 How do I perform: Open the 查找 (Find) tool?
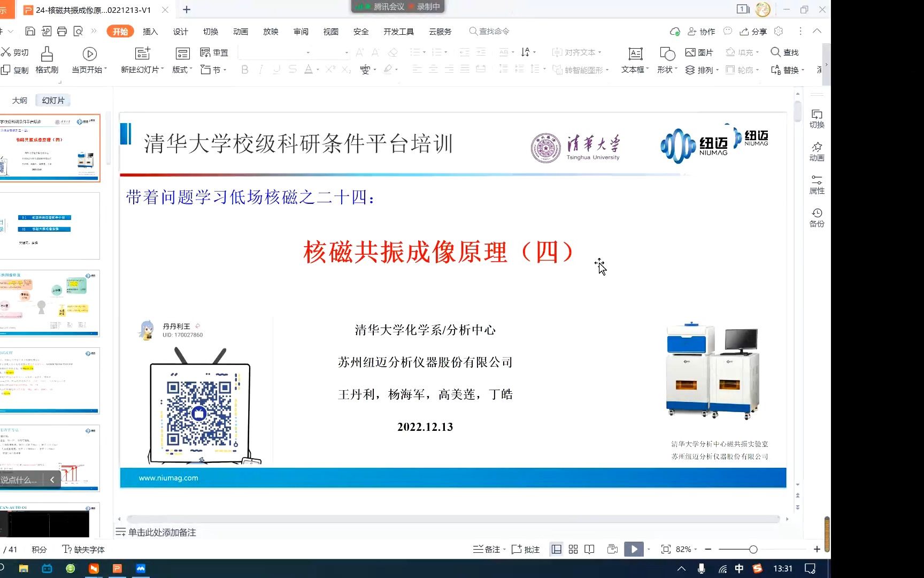[x=784, y=52]
